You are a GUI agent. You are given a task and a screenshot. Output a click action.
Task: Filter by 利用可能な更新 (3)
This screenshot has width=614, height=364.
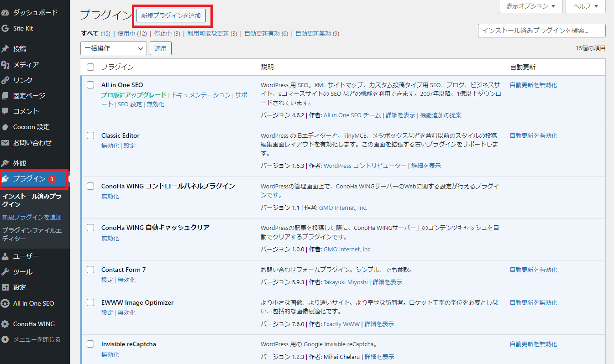pos(212,34)
